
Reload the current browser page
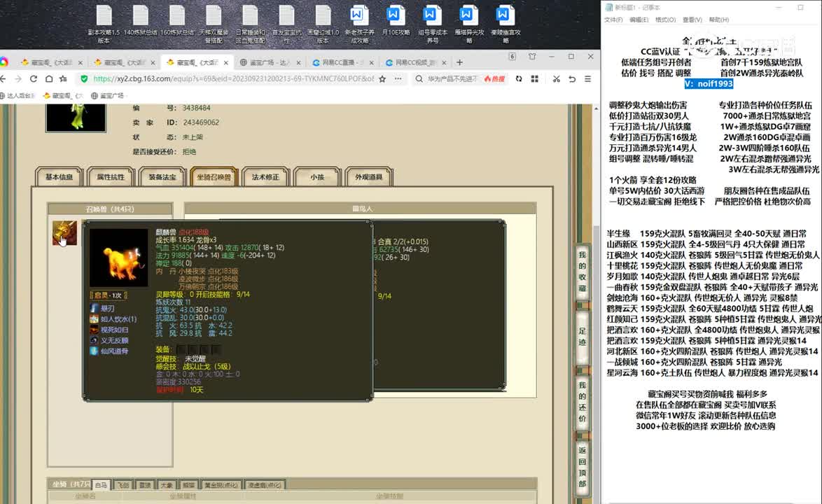click(x=34, y=79)
